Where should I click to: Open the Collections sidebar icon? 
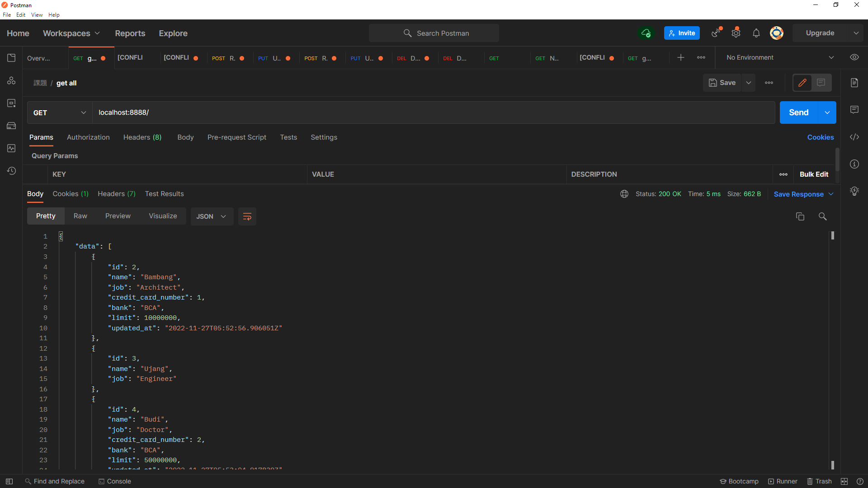tap(11, 58)
